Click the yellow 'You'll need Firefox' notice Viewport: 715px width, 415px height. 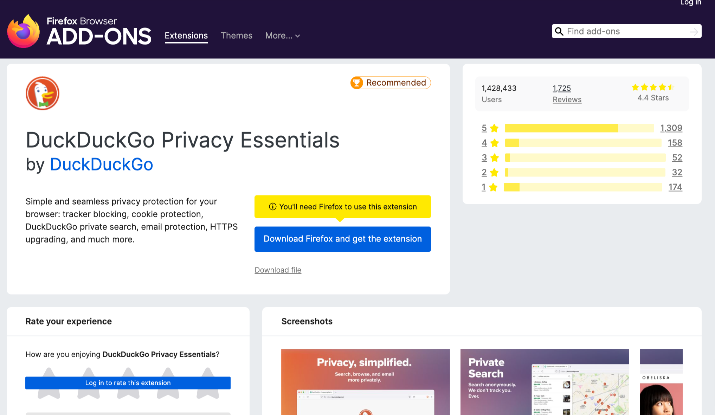342,207
